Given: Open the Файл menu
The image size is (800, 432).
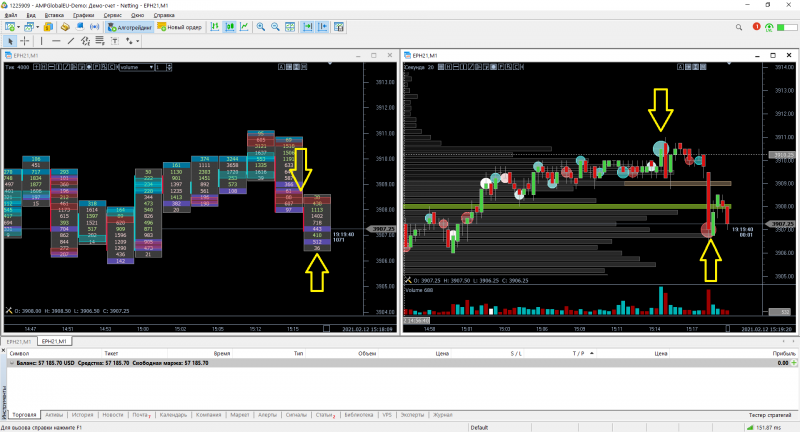Looking at the screenshot, I should [x=11, y=15].
